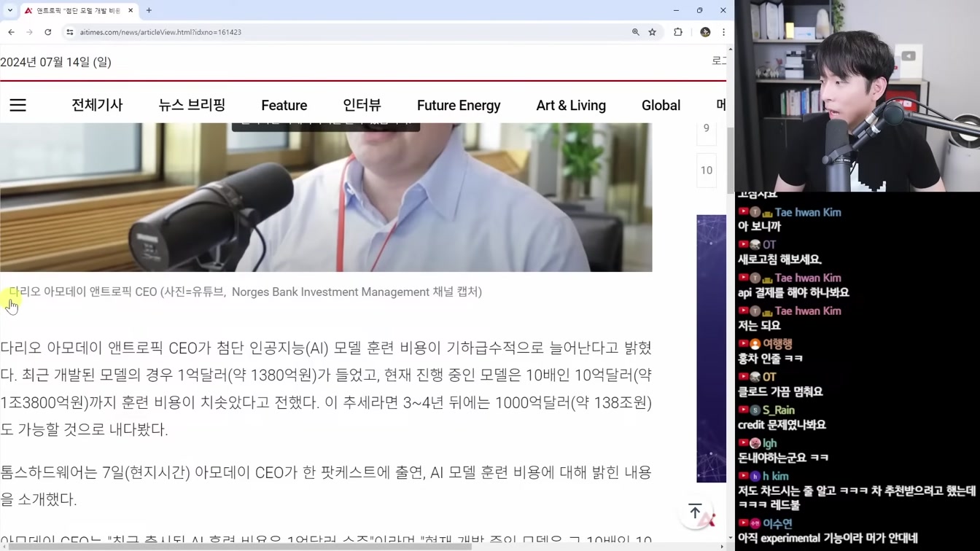The width and height of the screenshot is (980, 551).
Task: Click chat message 'credit 문제였나봐요'
Action: tap(782, 424)
